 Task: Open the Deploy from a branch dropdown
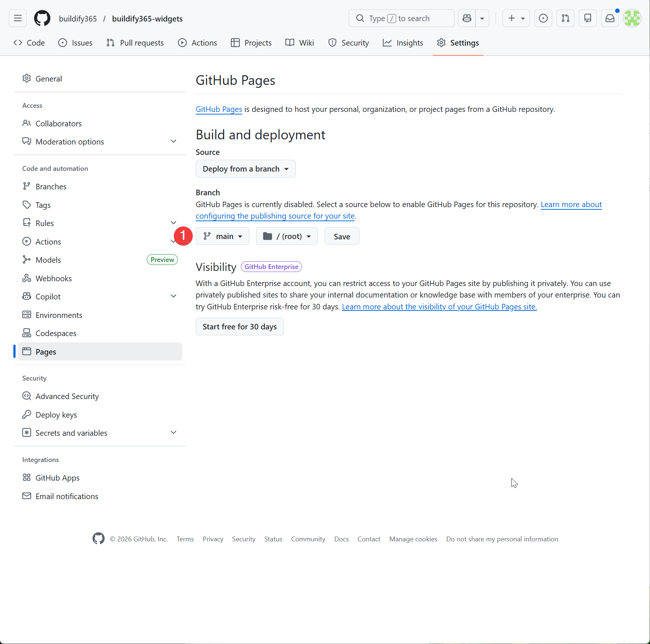(245, 169)
